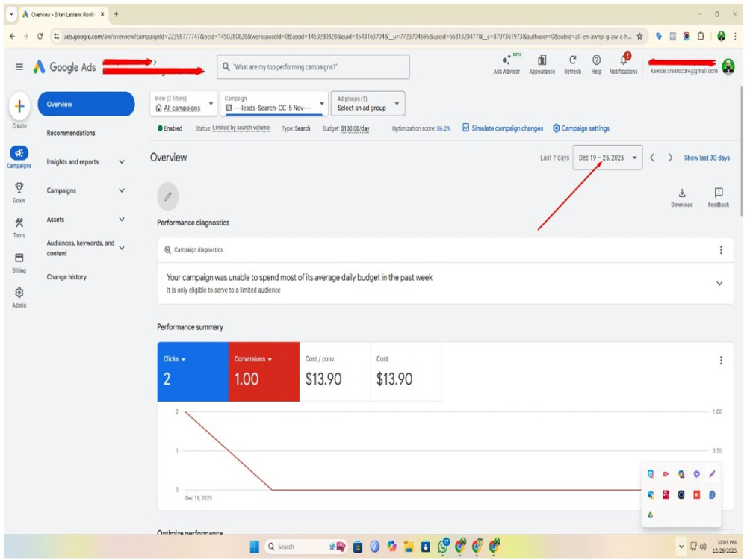Click the Windows taskbar Search box
The image size is (747, 560).
coord(305,547)
